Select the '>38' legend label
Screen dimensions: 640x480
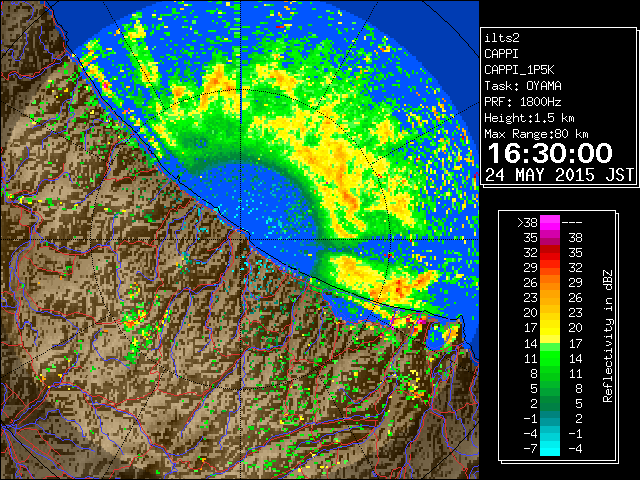click(527, 223)
